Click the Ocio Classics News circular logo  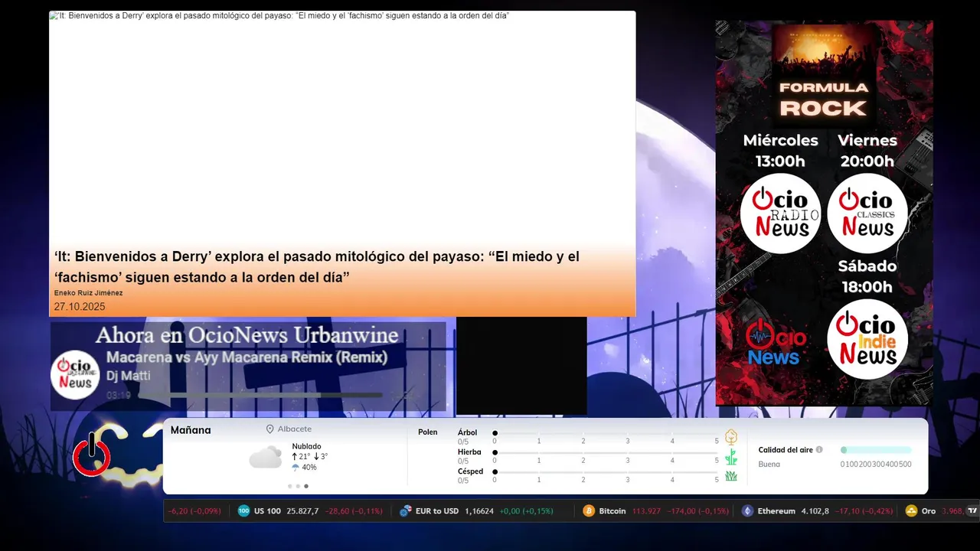pos(867,214)
